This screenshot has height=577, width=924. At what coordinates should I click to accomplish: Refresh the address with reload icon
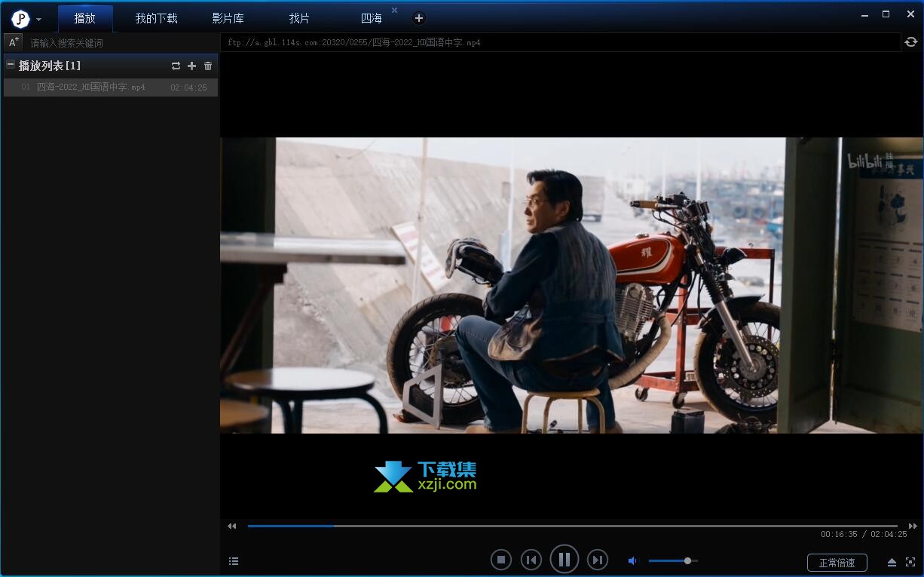(x=911, y=42)
